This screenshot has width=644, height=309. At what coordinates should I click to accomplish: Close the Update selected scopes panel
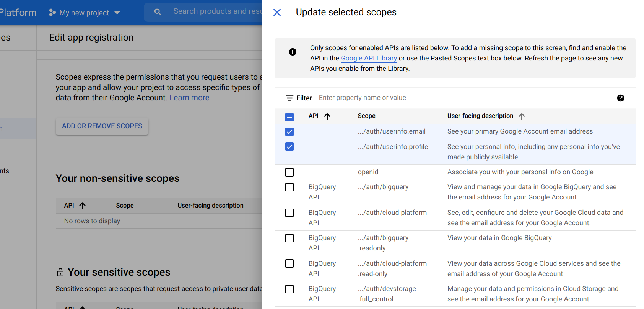click(277, 13)
